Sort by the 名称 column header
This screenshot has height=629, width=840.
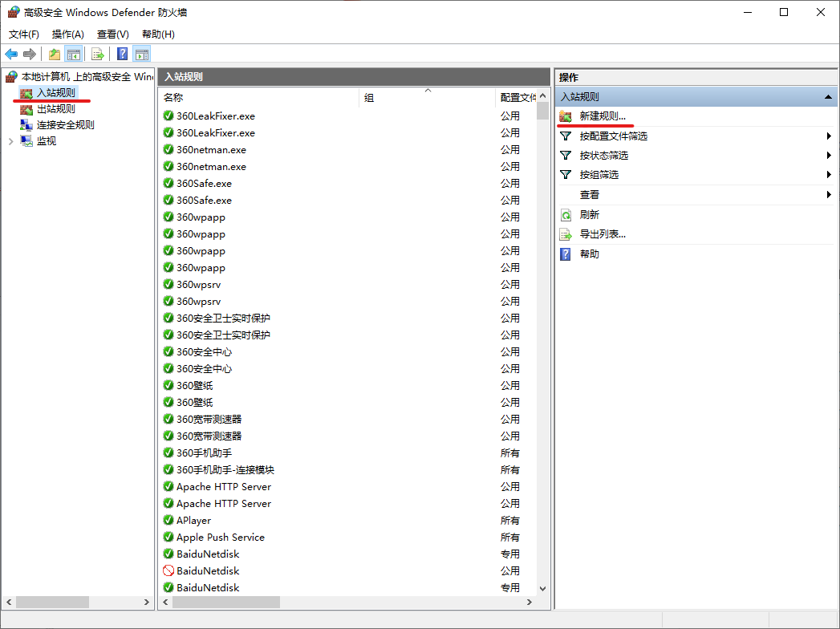tap(259, 98)
